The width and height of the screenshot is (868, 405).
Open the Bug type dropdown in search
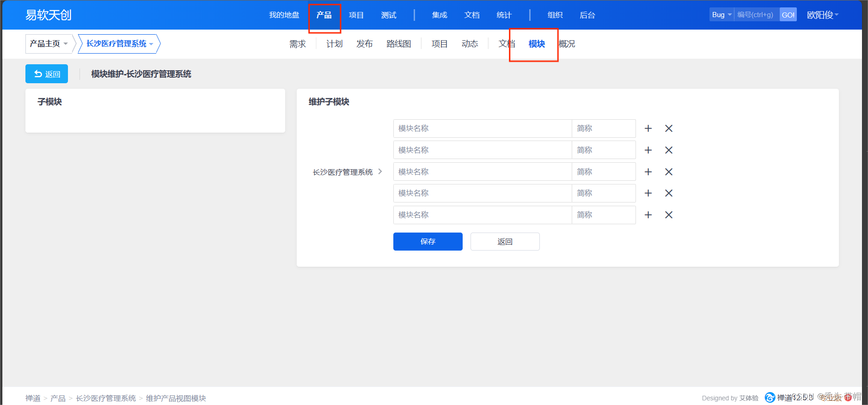[721, 15]
